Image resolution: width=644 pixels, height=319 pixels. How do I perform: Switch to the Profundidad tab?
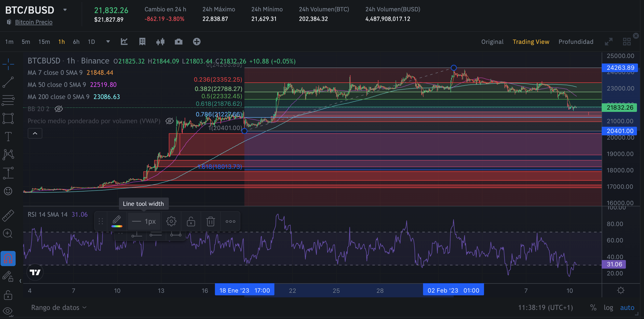(x=576, y=42)
